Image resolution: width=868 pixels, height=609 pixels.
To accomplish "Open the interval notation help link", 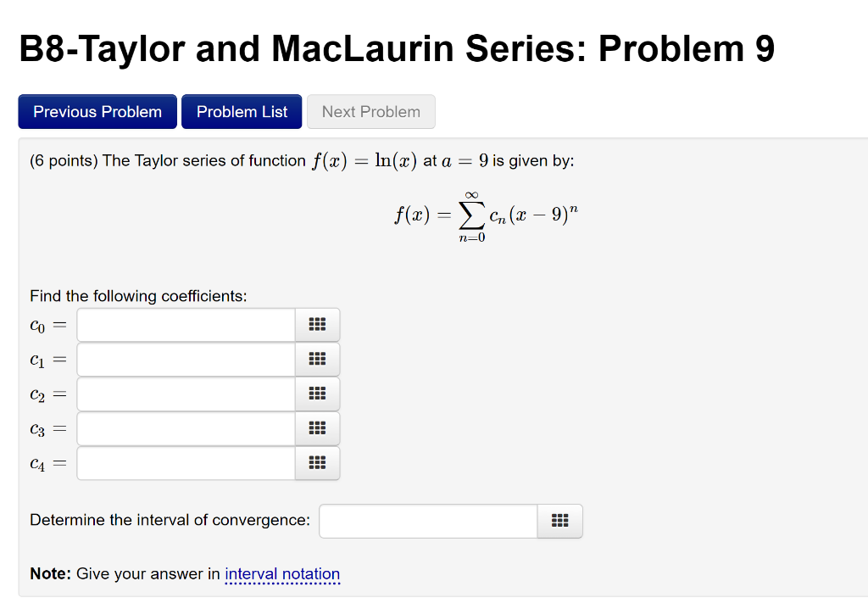I will [x=282, y=574].
